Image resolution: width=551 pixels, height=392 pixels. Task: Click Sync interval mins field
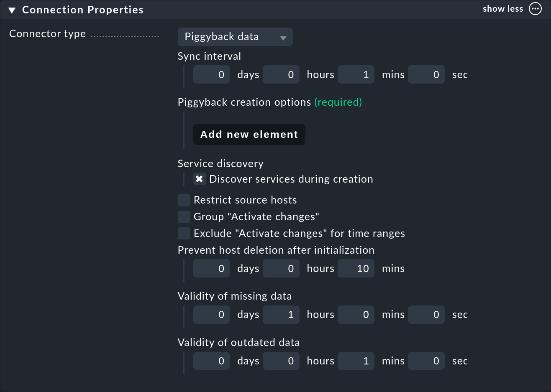(356, 74)
